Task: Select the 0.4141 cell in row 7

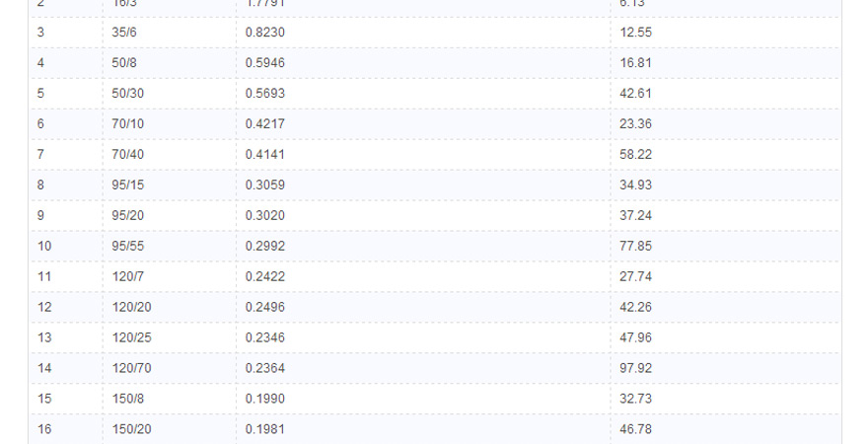Action: click(x=423, y=154)
